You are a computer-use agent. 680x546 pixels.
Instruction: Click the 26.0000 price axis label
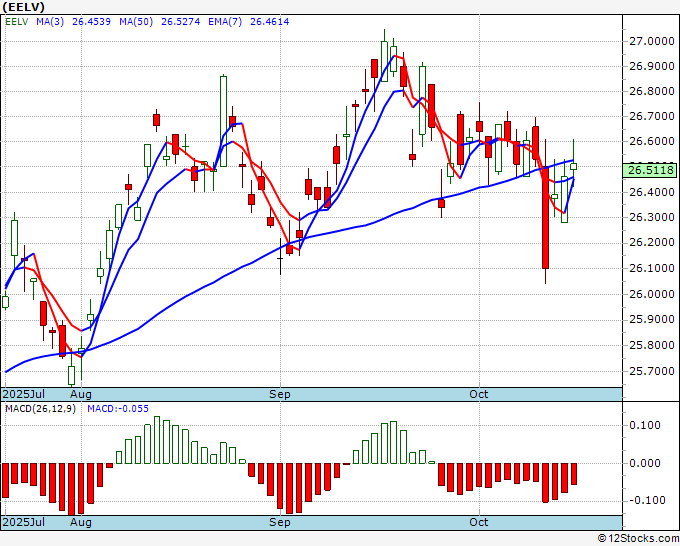pos(652,294)
